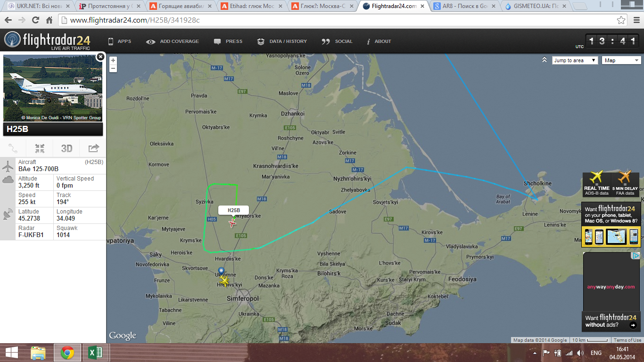Open the ADD COVERAGE menu item
Image resolution: width=644 pixels, height=362 pixels.
coord(173,41)
